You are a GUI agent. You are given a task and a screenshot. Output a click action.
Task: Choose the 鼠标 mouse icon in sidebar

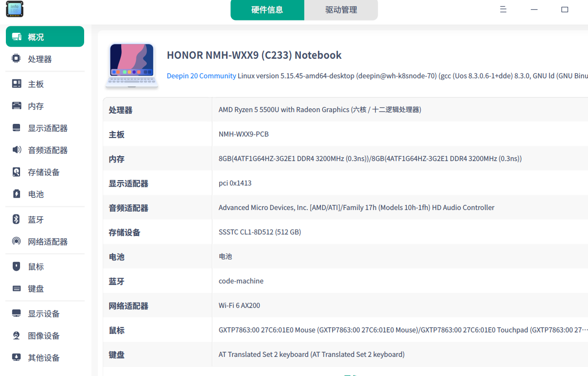coord(17,266)
